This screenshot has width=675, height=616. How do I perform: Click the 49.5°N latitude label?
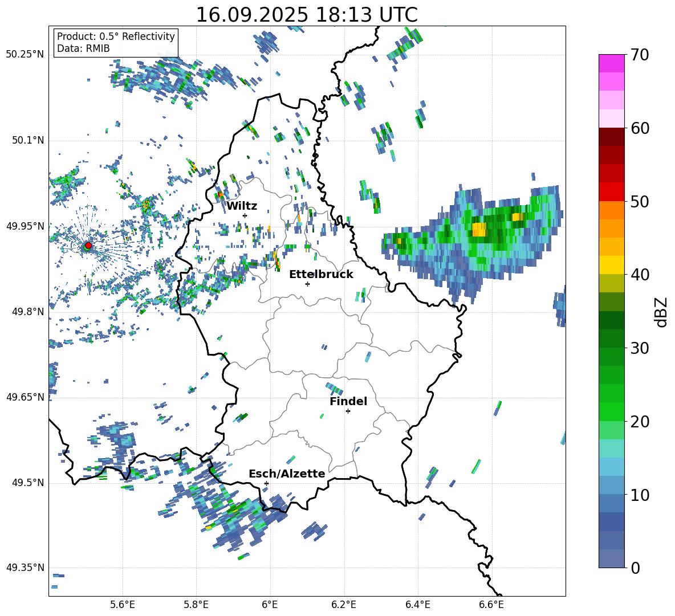(28, 482)
